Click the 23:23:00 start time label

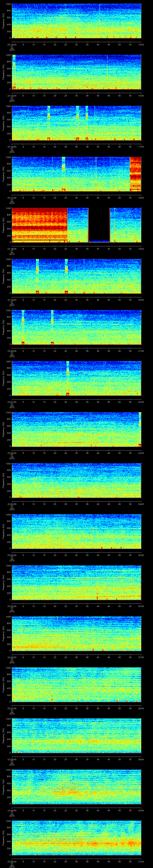click(x=12, y=504)
